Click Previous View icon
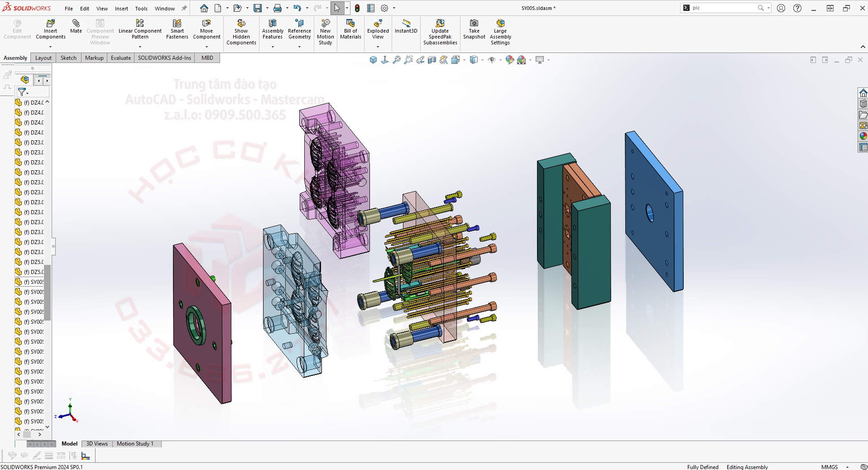 pos(420,60)
